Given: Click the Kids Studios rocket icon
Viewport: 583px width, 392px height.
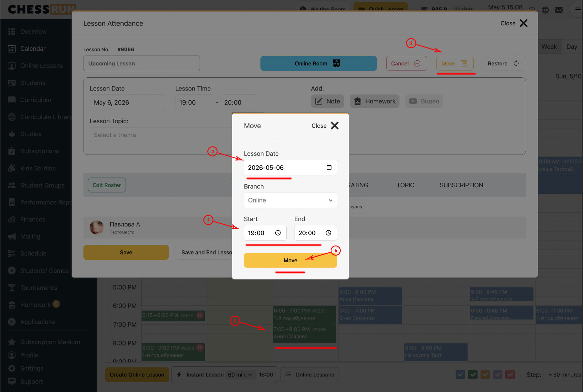Looking at the screenshot, I should (x=12, y=168).
